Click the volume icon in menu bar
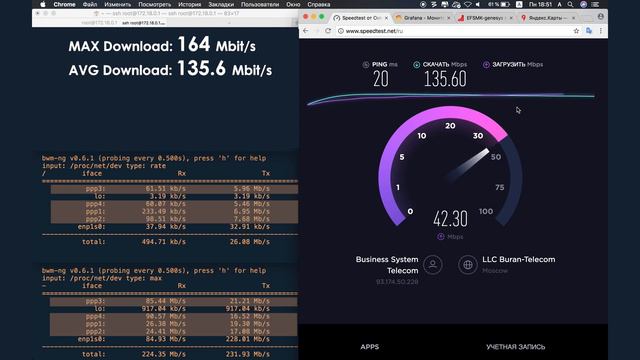The height and width of the screenshot is (360, 640). pyautogui.click(x=478, y=4)
